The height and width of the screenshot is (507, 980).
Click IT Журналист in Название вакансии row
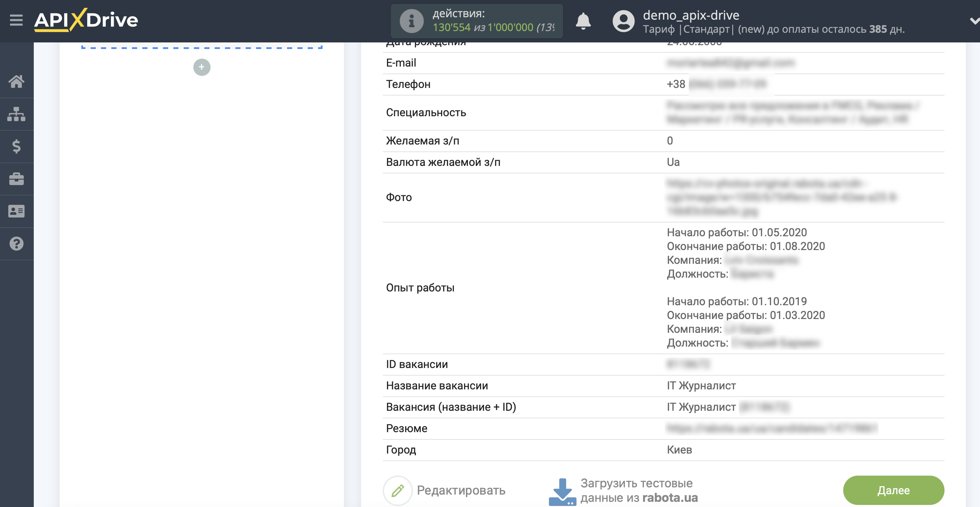[701, 386]
